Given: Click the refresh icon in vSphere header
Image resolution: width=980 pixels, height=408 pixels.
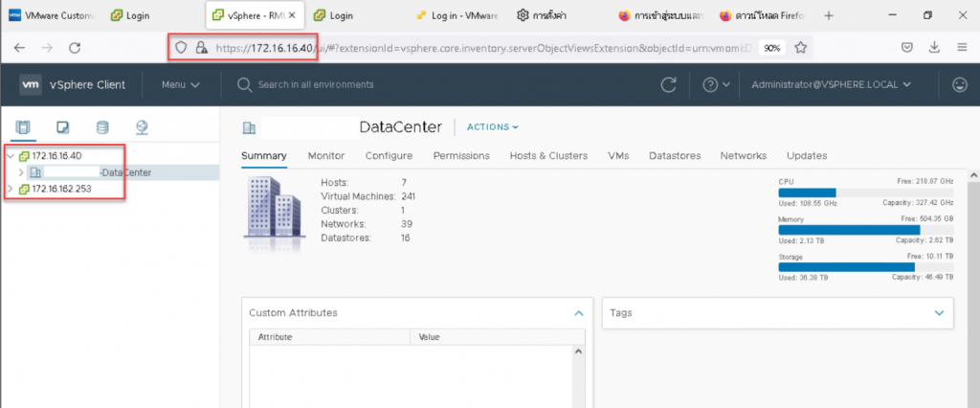Looking at the screenshot, I should point(669,85).
